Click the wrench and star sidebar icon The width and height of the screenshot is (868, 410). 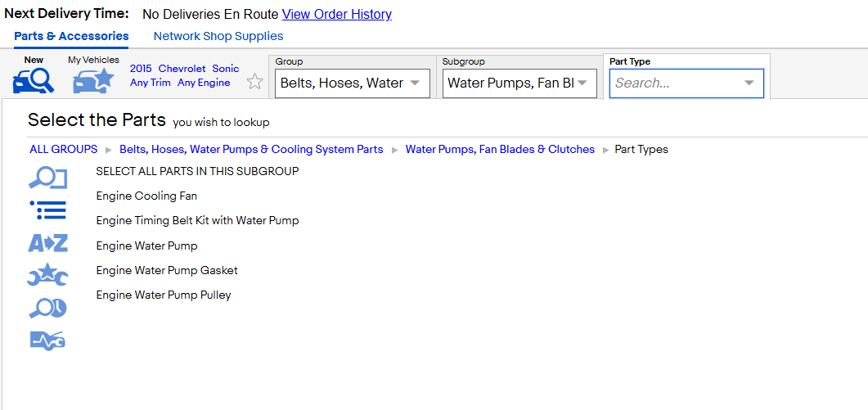click(47, 275)
